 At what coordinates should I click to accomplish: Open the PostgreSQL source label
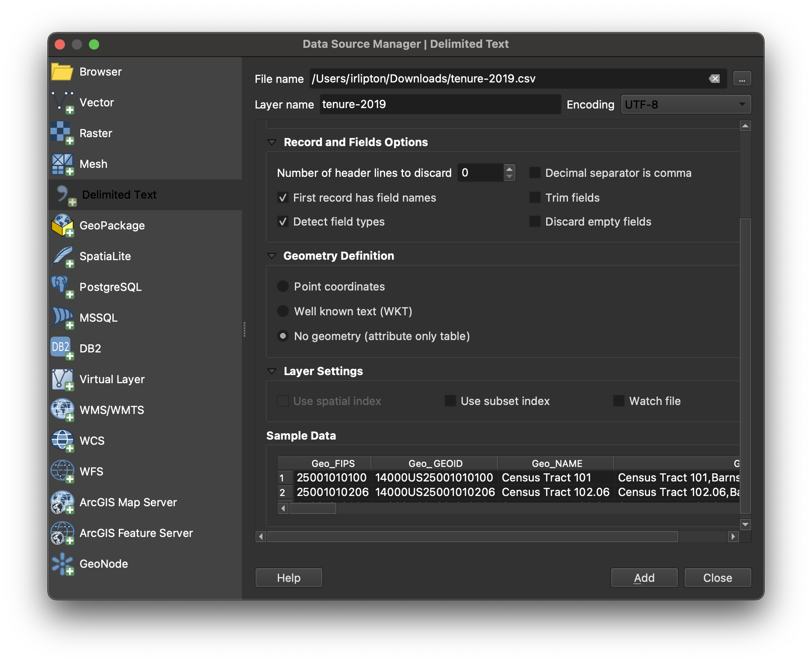click(111, 287)
